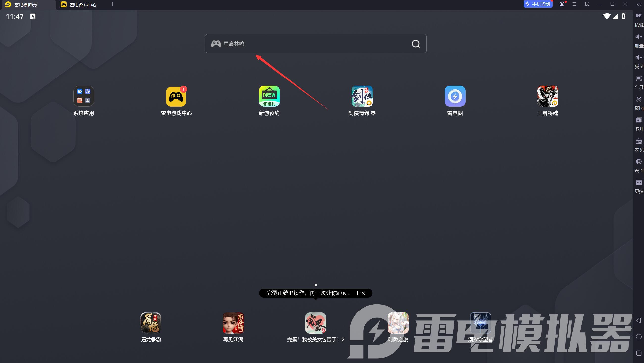This screenshot has height=363, width=644.
Task: Open the hamburger menu in the title bar
Action: click(574, 4)
